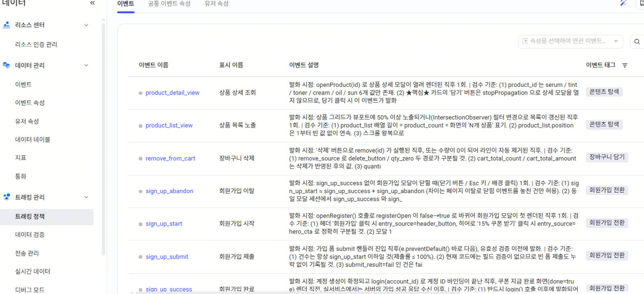Screen dimensions: 644x294
Task: Click the 회원가입 전환 tag on sign_up_abandon row
Action: 607,190
